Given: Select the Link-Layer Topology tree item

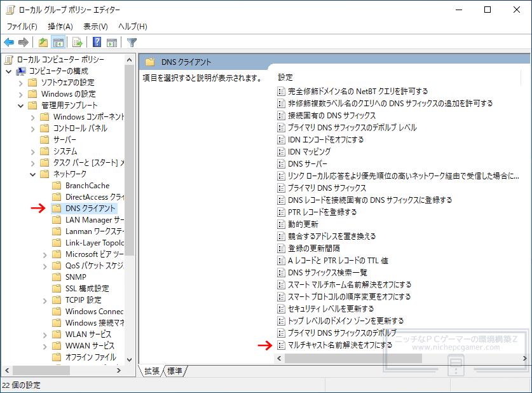Looking at the screenshot, I should [94, 243].
